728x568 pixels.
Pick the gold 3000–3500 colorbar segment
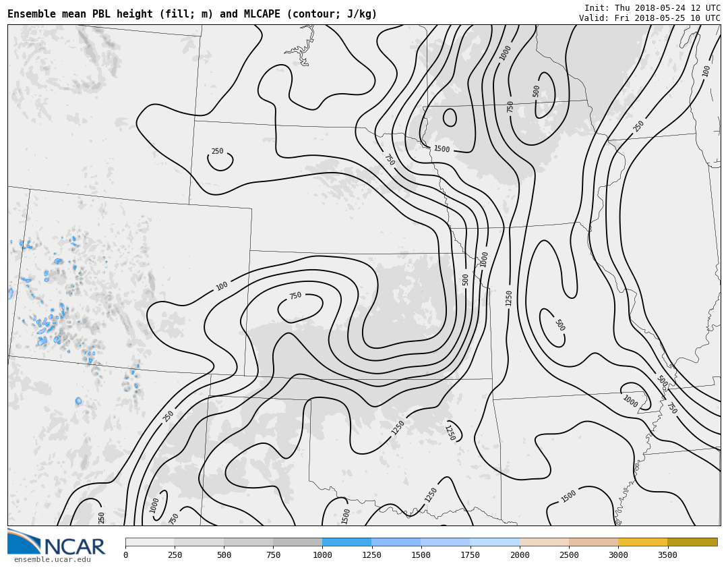(x=643, y=542)
